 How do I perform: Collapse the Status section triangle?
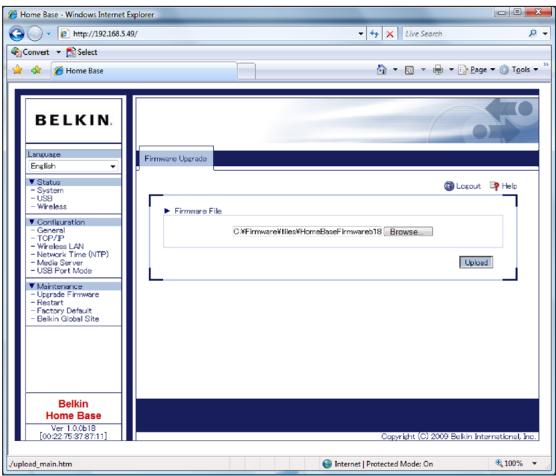coord(32,182)
